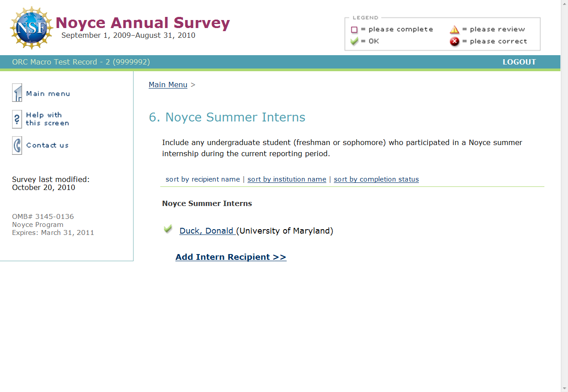Click 'ORC Macro Test Record - 2 (9999992)' text
The height and width of the screenshot is (392, 568).
click(x=81, y=62)
